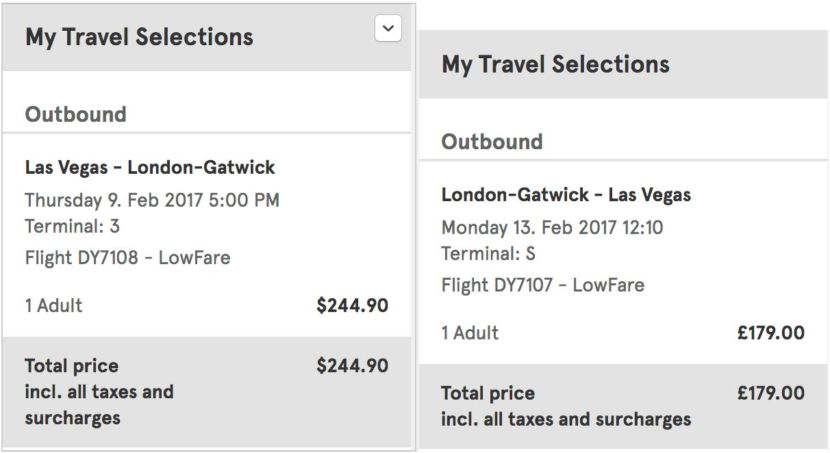This screenshot has height=453, width=830.
Task: Click the $244.90 total price amount
Action: (352, 366)
